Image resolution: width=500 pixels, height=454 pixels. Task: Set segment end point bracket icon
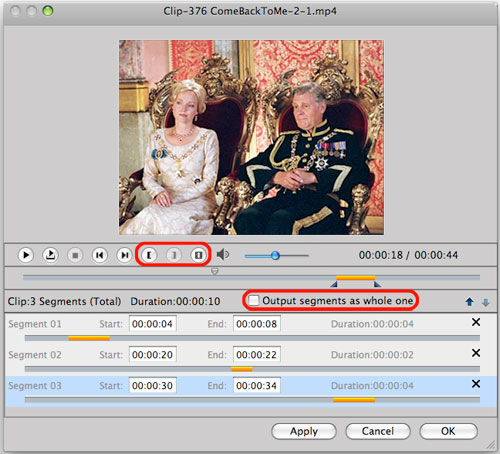point(173,255)
